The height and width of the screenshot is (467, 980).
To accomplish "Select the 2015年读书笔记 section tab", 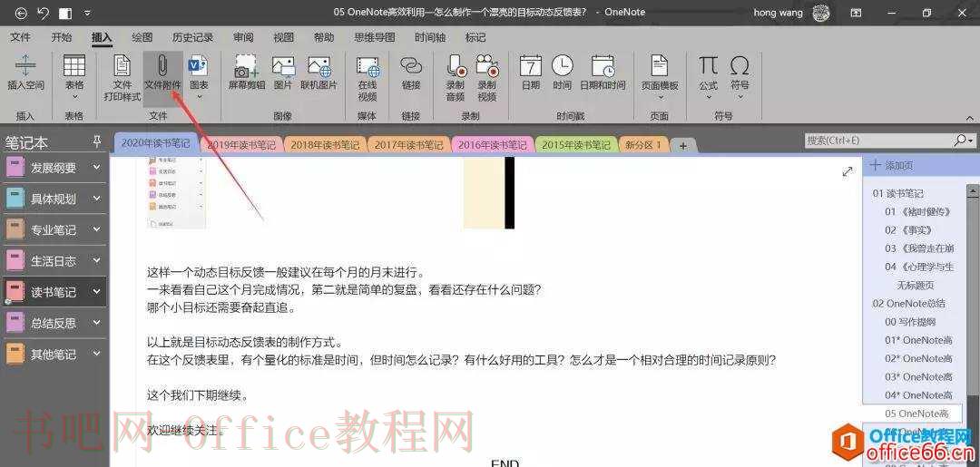I will pos(576,145).
